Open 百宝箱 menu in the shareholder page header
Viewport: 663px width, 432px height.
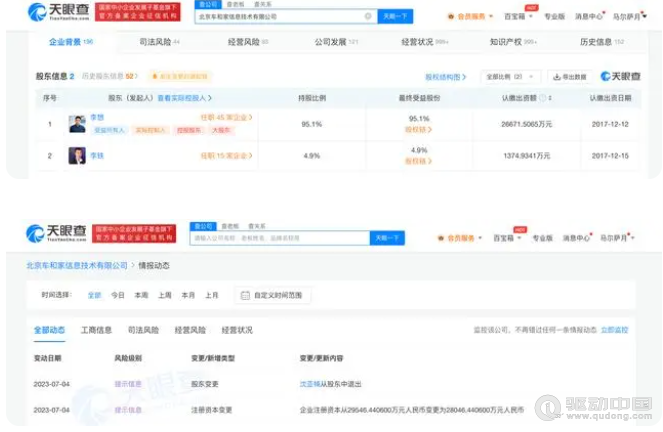pos(518,16)
